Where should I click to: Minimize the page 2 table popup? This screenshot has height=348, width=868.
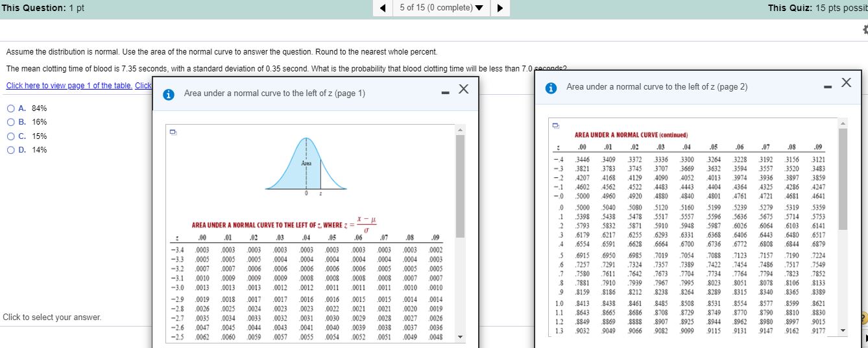point(826,87)
